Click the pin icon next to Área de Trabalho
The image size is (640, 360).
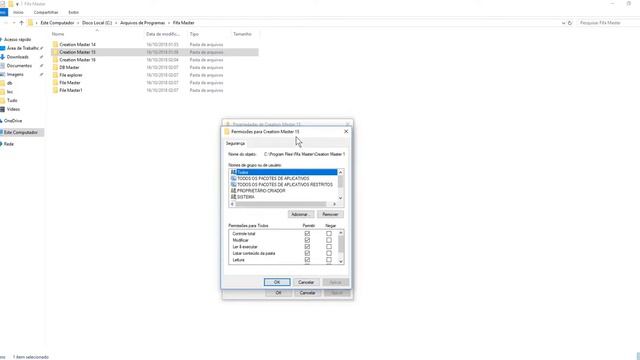(42, 48)
